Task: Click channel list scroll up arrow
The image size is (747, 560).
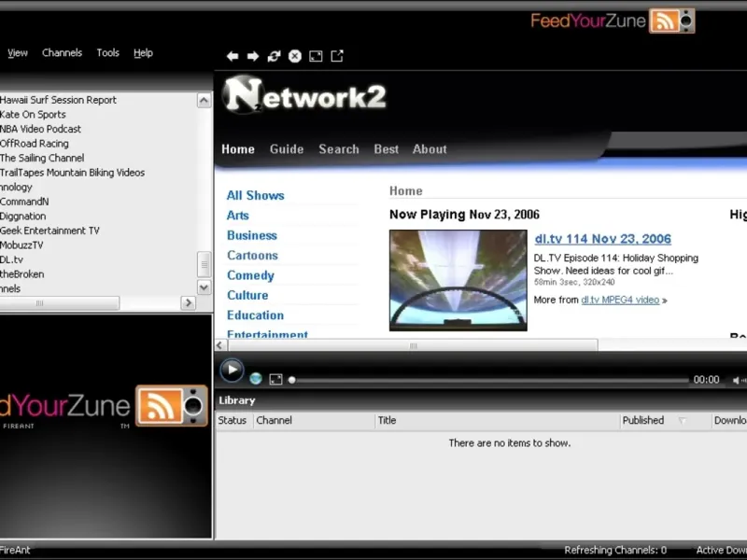Action: click(204, 100)
